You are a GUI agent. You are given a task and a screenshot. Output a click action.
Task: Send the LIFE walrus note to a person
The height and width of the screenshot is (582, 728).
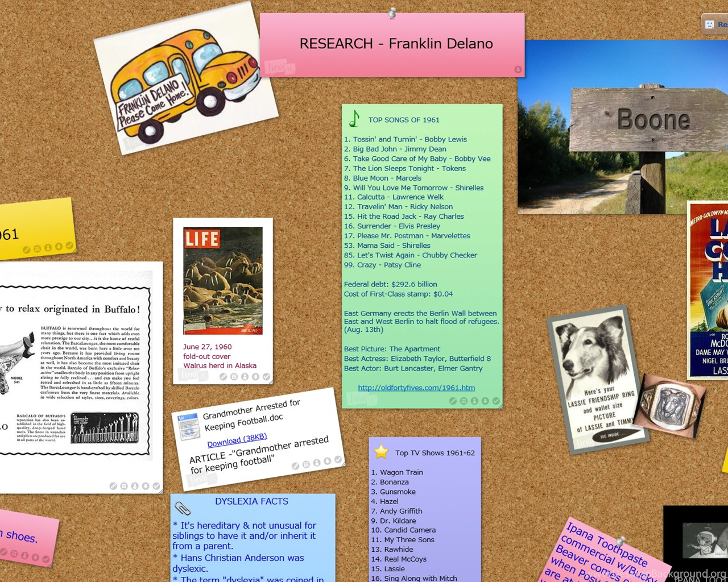point(245,377)
